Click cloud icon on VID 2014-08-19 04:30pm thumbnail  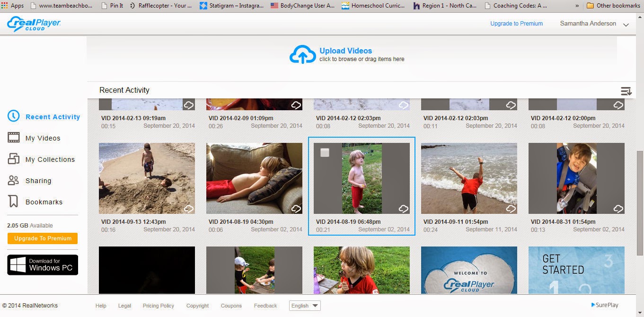pyautogui.click(x=296, y=209)
